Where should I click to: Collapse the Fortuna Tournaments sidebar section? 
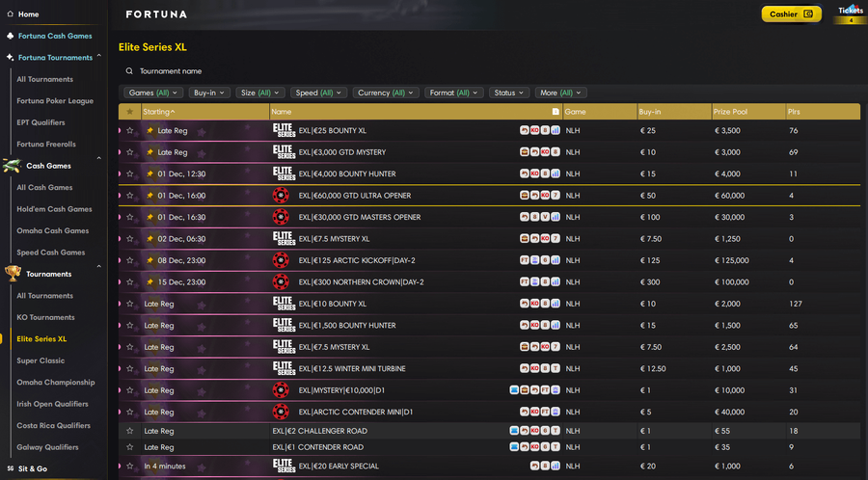99,57
